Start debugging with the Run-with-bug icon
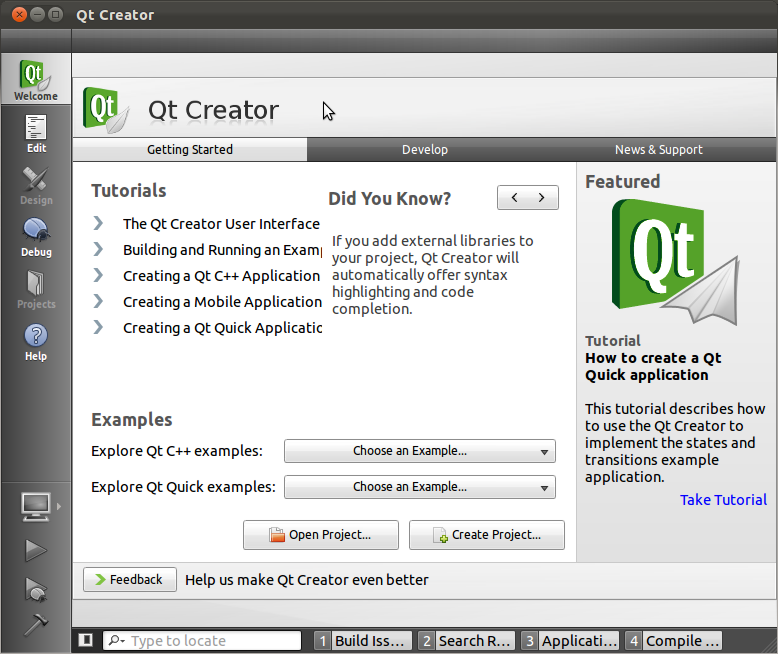Screen dimensions: 778x654 click(36, 589)
